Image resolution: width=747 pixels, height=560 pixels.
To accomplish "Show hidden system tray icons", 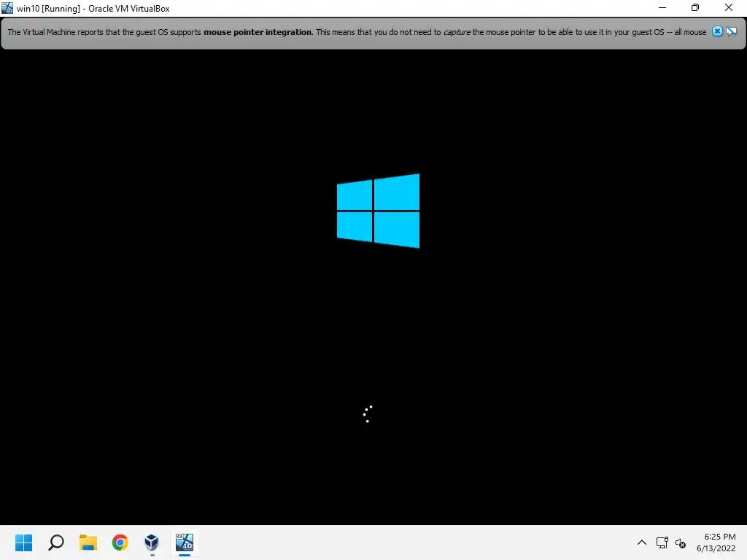I will pyautogui.click(x=642, y=542).
